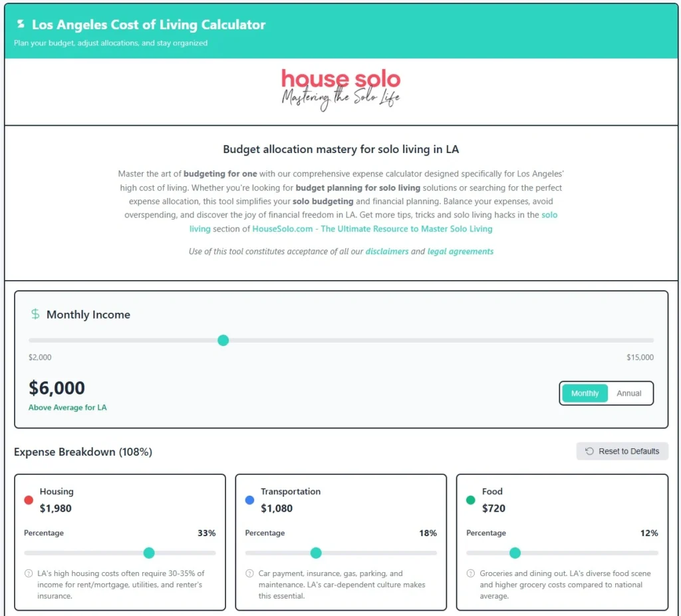681x616 pixels.
Task: Open the legal agreements link
Action: click(460, 251)
